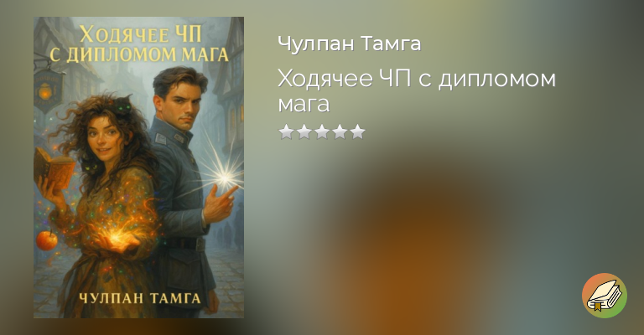Choose the third rating star

(x=322, y=132)
